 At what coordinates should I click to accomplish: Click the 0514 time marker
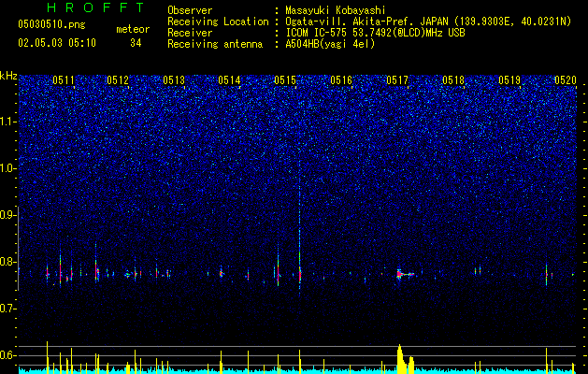229,80
